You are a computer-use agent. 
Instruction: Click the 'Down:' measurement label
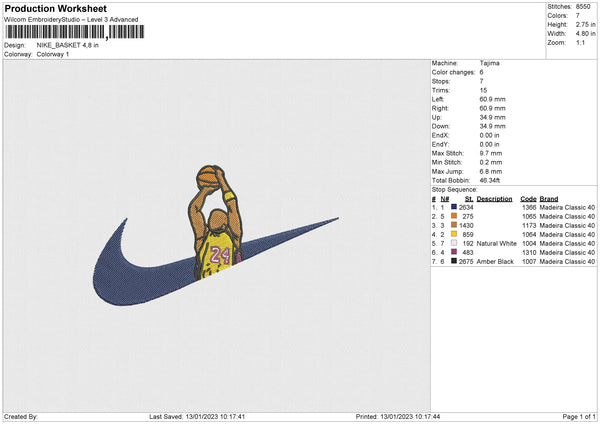tap(441, 126)
